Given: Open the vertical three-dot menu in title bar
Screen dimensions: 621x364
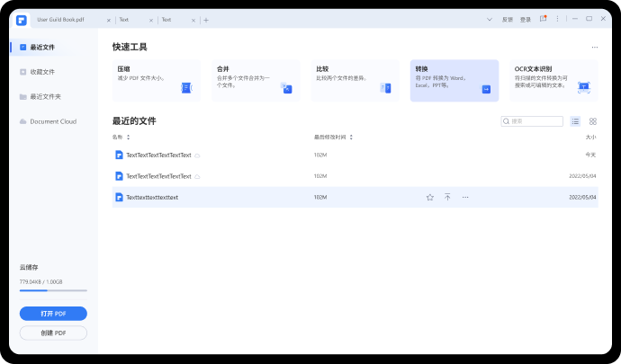Looking at the screenshot, I should (x=557, y=19).
